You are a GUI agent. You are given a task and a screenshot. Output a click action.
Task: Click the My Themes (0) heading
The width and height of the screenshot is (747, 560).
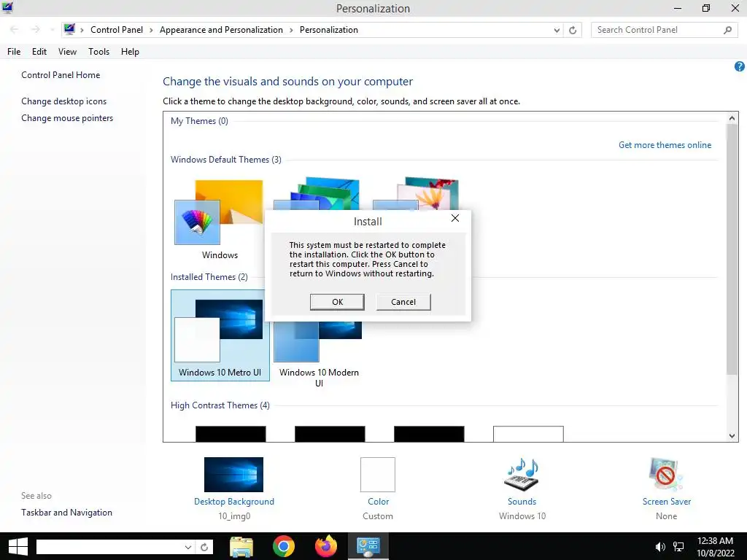[199, 121]
